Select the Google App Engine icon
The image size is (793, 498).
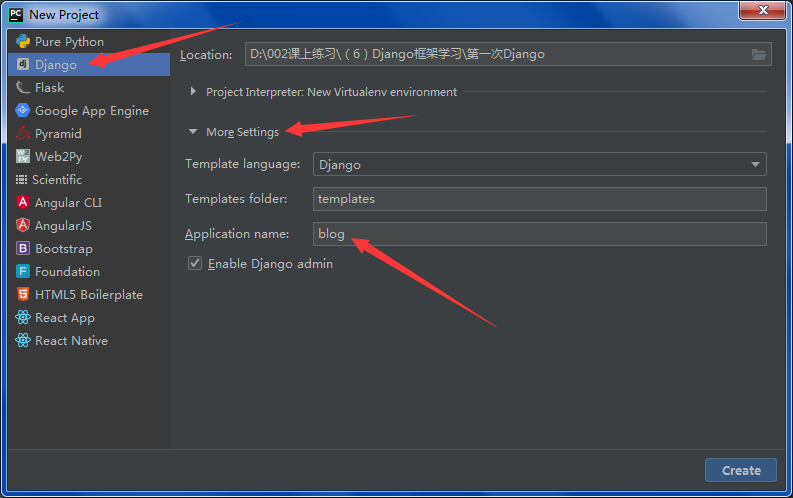[x=23, y=110]
